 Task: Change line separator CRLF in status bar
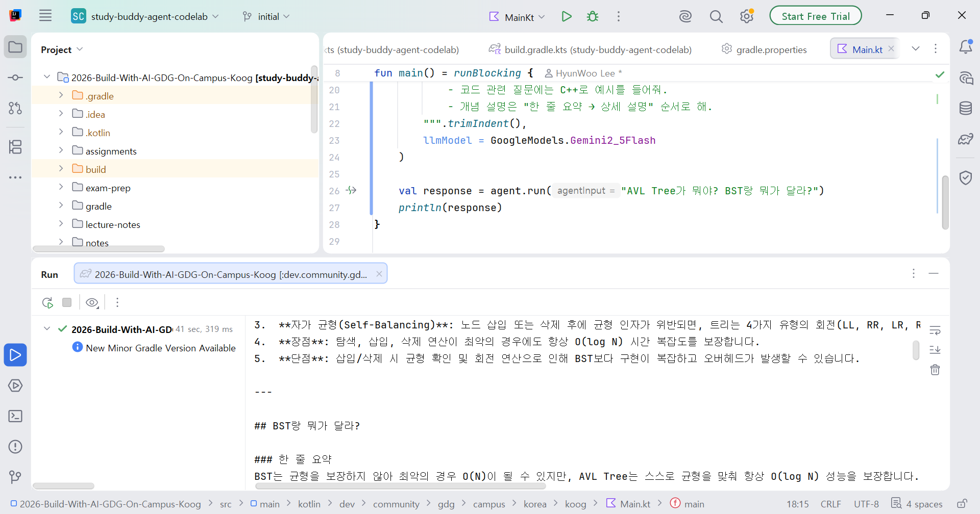830,504
